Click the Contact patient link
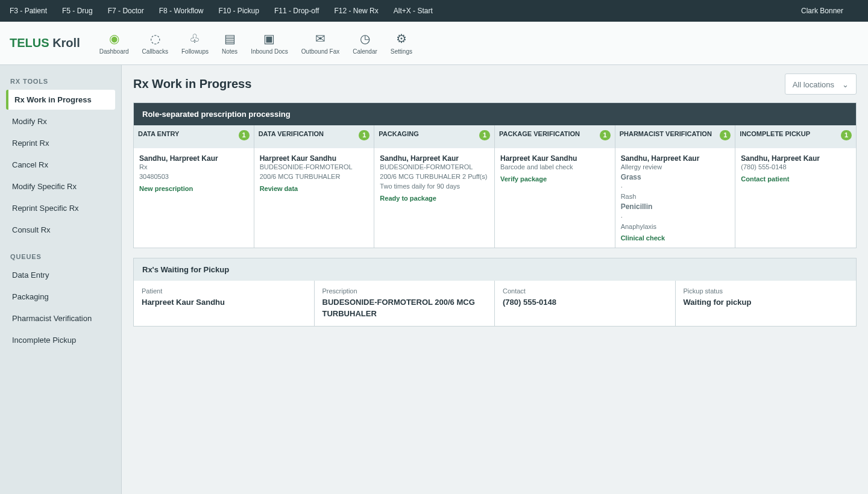868x494 pixels. click(x=765, y=179)
